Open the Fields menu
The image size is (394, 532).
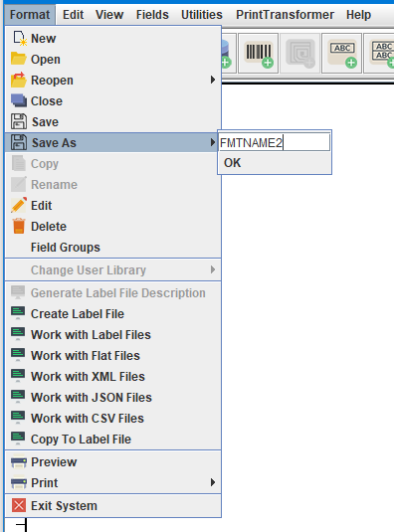(152, 15)
